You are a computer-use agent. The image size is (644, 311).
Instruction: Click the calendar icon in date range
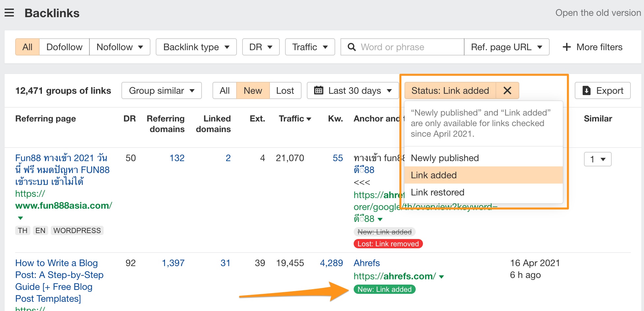[318, 90]
